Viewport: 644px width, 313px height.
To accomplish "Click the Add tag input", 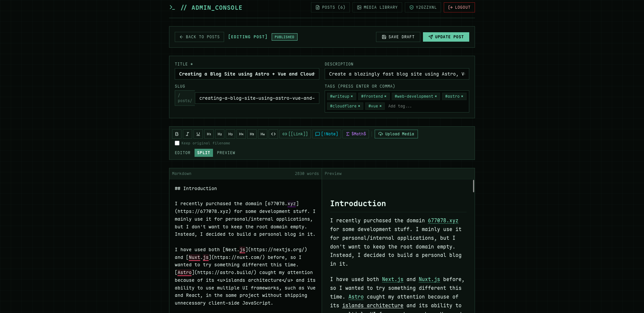I will (426, 106).
